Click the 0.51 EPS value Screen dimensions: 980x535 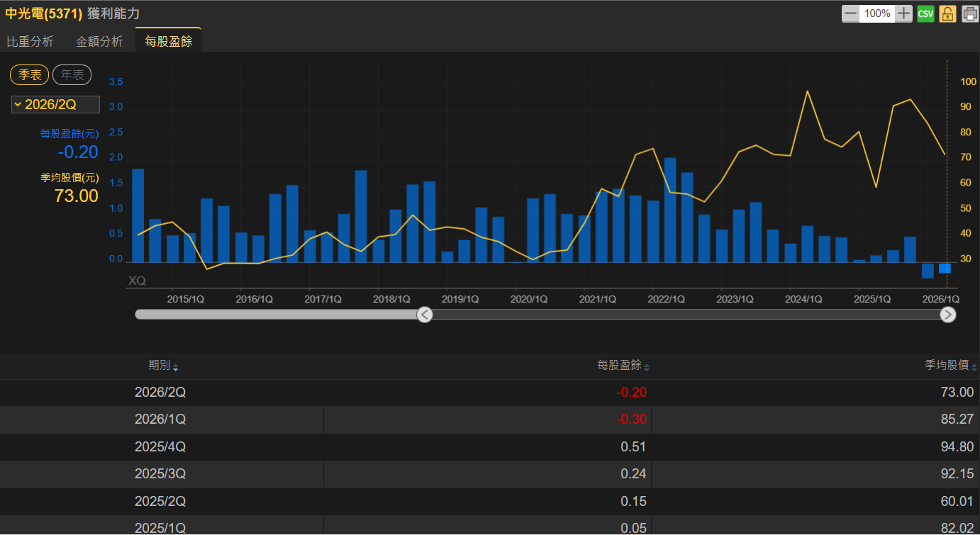point(633,447)
